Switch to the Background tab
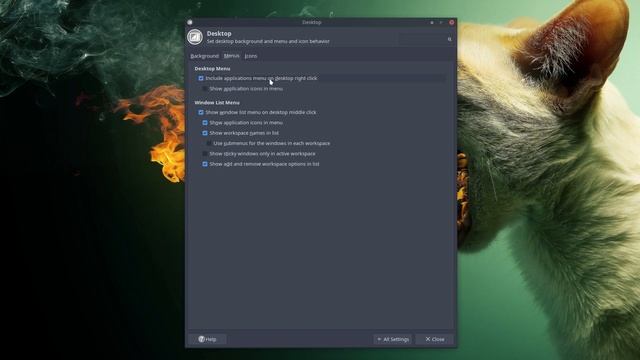 click(204, 56)
